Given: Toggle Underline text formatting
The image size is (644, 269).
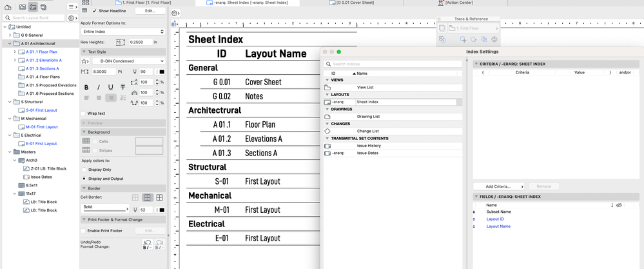Looking at the screenshot, I should 110,87.
